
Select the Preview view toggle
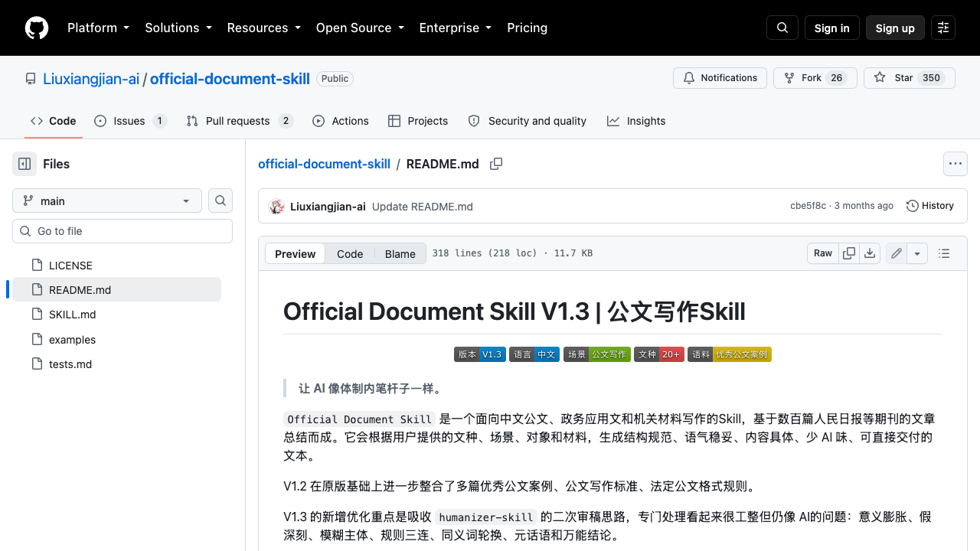pyautogui.click(x=296, y=254)
